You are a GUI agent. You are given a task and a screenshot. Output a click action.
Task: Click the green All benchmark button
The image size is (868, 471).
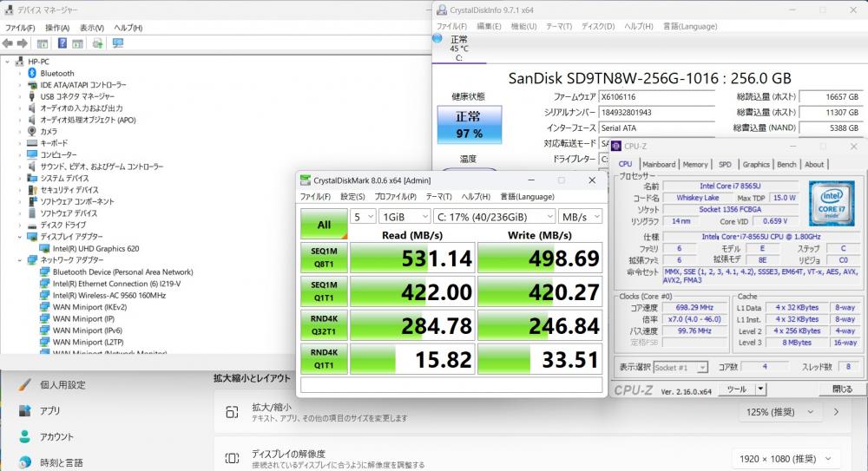pyautogui.click(x=324, y=224)
